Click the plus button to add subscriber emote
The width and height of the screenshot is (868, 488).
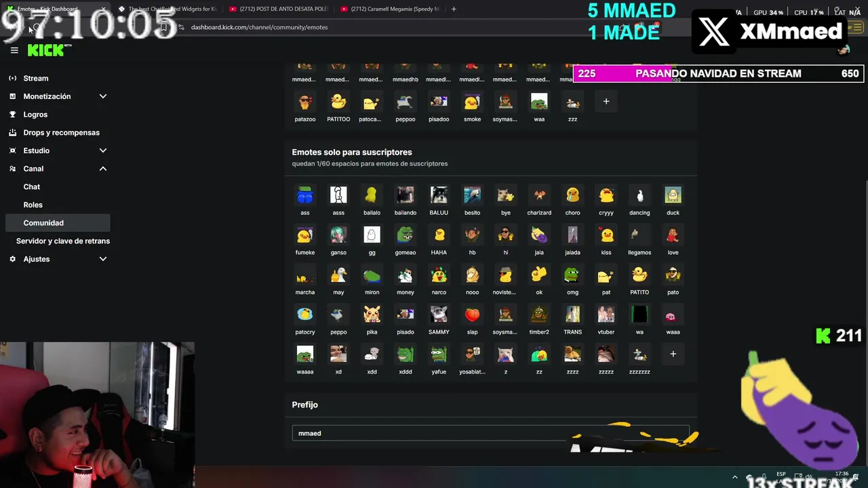point(673,354)
